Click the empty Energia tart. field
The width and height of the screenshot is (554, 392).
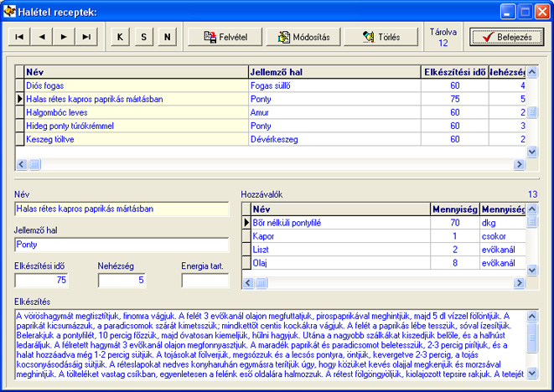[205, 281]
